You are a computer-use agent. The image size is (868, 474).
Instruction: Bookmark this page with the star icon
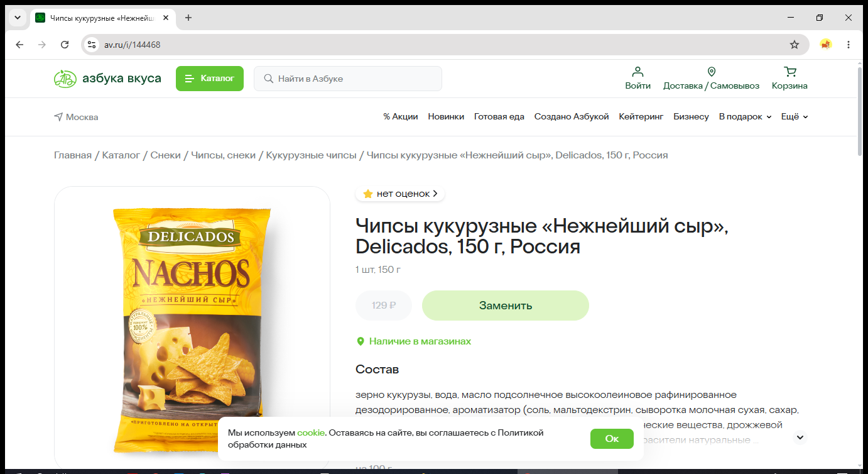pos(795,45)
